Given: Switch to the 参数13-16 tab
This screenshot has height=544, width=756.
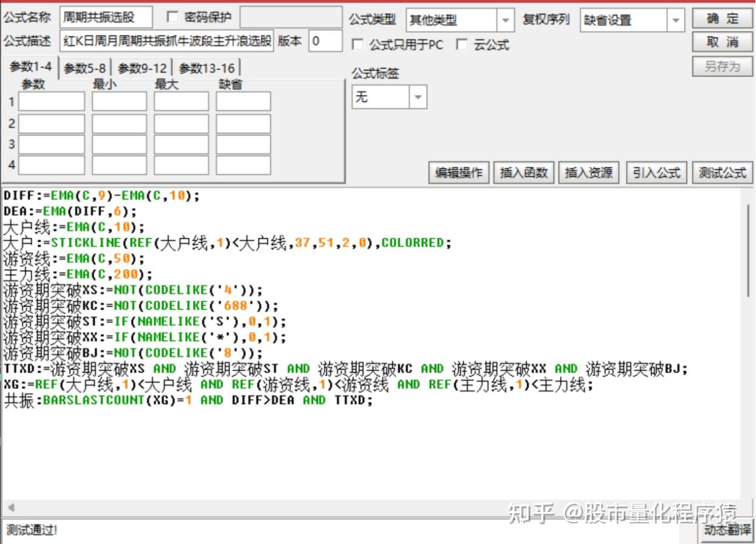Looking at the screenshot, I should 206,69.
